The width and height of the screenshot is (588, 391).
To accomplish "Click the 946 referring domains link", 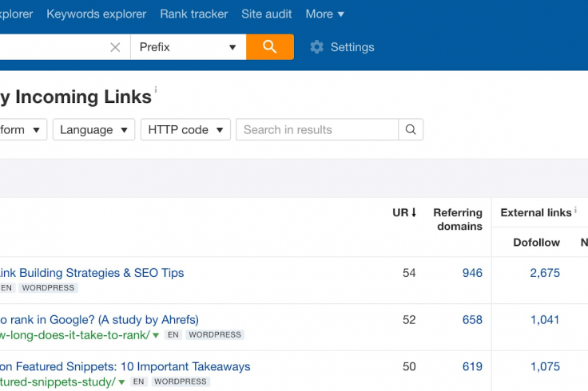I will tap(472, 273).
